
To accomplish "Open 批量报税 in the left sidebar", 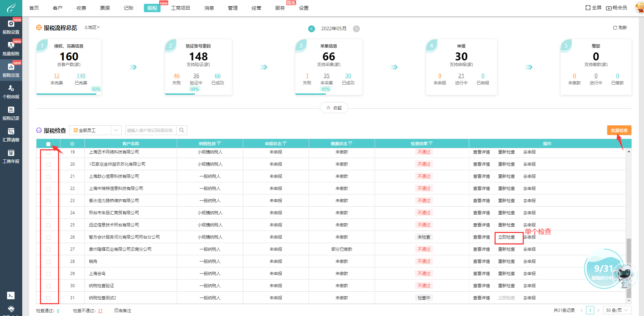I will click(11, 49).
